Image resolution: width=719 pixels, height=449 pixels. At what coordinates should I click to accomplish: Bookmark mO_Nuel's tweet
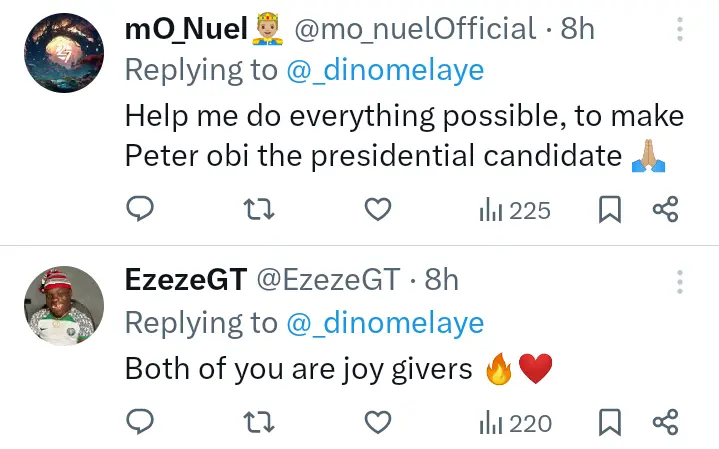[610, 210]
